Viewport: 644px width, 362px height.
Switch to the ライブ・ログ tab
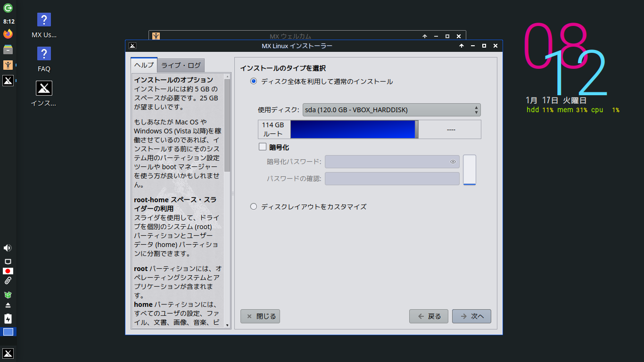point(181,65)
